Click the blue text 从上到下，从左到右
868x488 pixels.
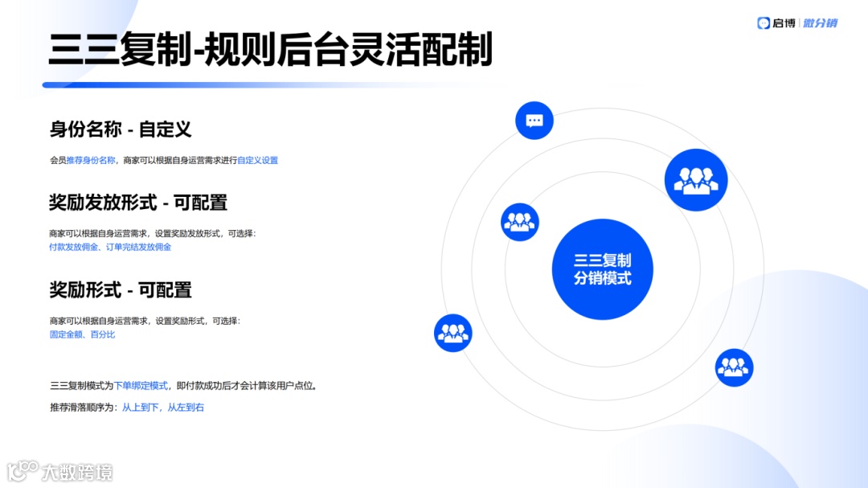click(162, 407)
